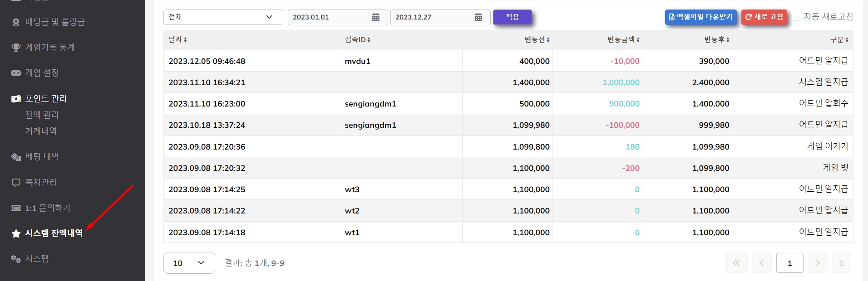Click the gamepad icon for 게임 설정

[16, 73]
